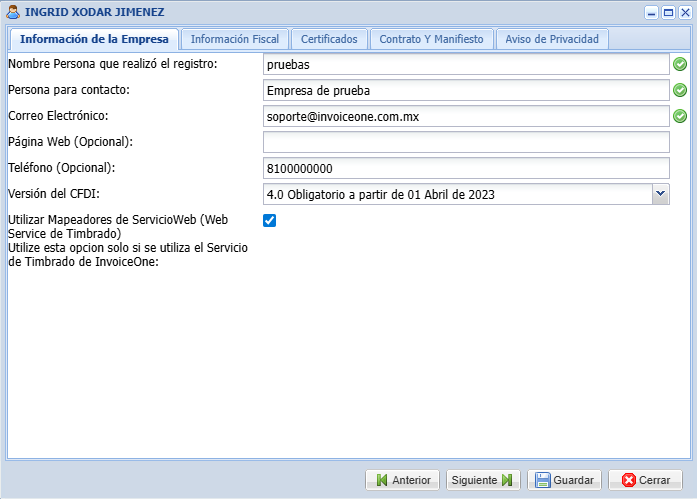Focus the Teléfono input field

[465, 168]
